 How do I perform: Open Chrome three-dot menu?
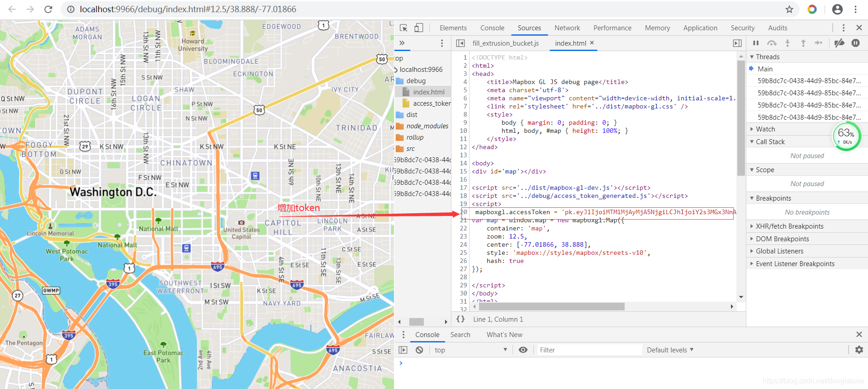[x=855, y=9]
